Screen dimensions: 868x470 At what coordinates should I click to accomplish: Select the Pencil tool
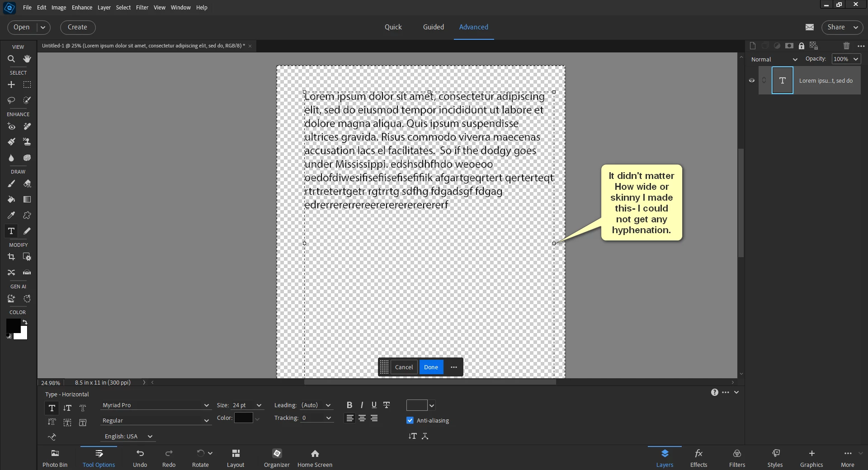point(27,231)
